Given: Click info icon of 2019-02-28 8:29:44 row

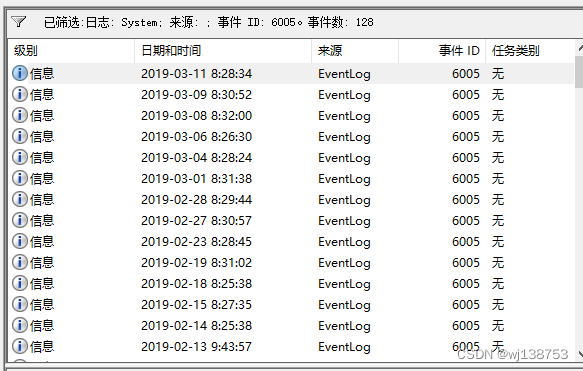Looking at the screenshot, I should [20, 199].
